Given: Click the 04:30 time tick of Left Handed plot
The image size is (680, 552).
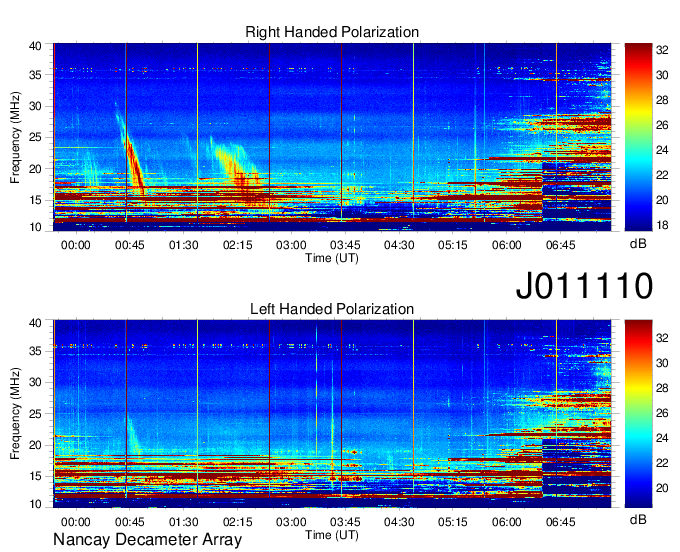Looking at the screenshot, I should click(399, 522).
